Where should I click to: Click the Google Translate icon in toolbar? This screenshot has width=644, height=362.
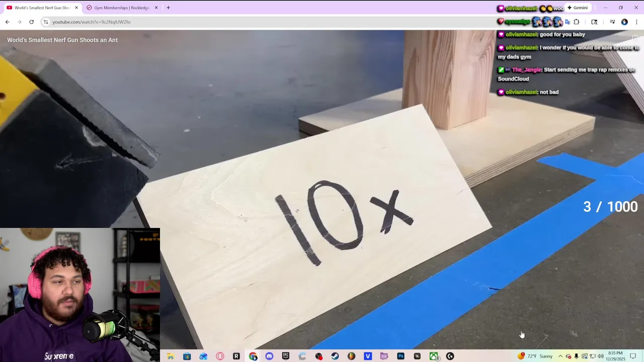click(568, 22)
